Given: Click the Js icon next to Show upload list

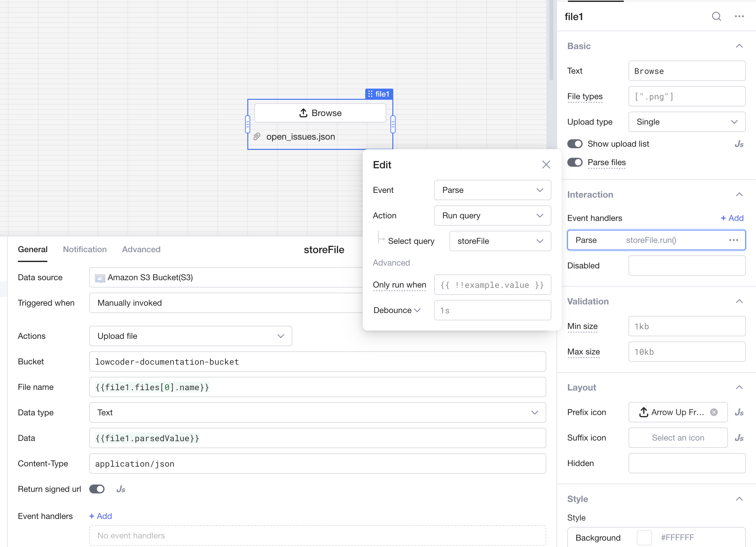Looking at the screenshot, I should click(x=739, y=144).
